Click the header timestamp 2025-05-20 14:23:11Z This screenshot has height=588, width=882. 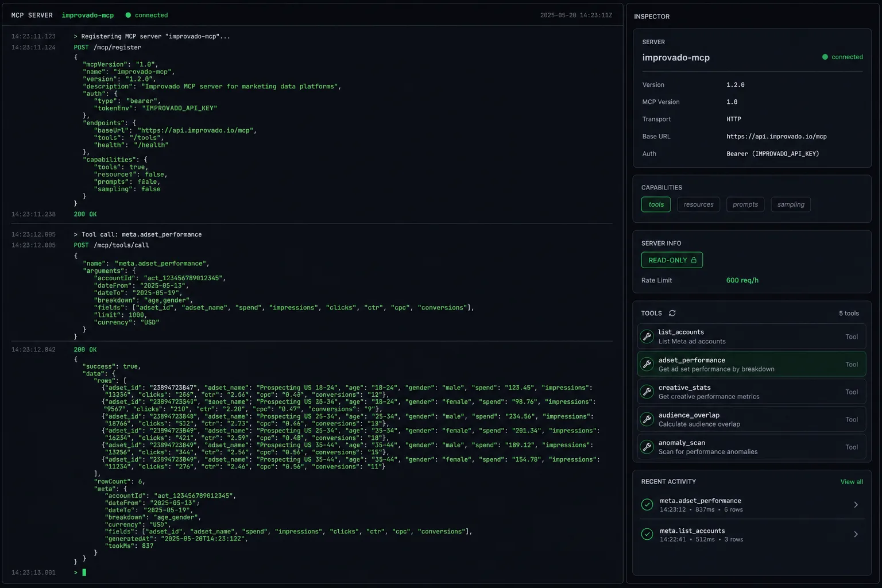[x=576, y=16]
